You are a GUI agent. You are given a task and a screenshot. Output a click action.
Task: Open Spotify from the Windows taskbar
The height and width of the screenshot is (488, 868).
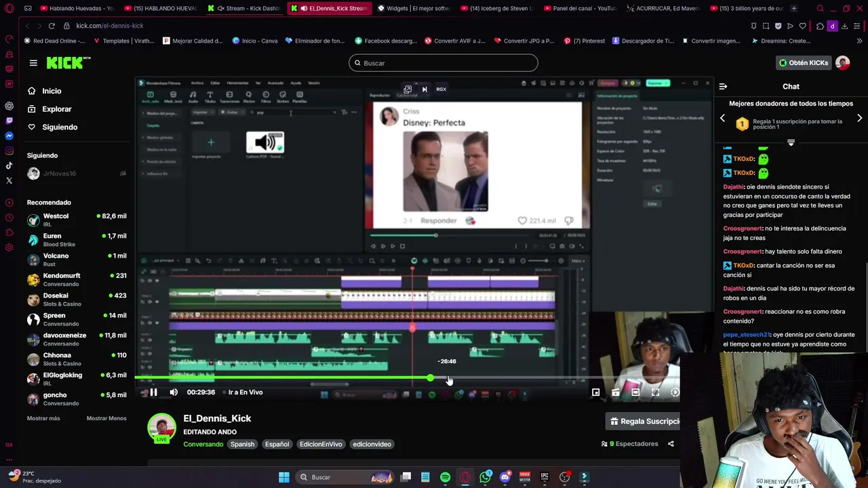point(445,477)
